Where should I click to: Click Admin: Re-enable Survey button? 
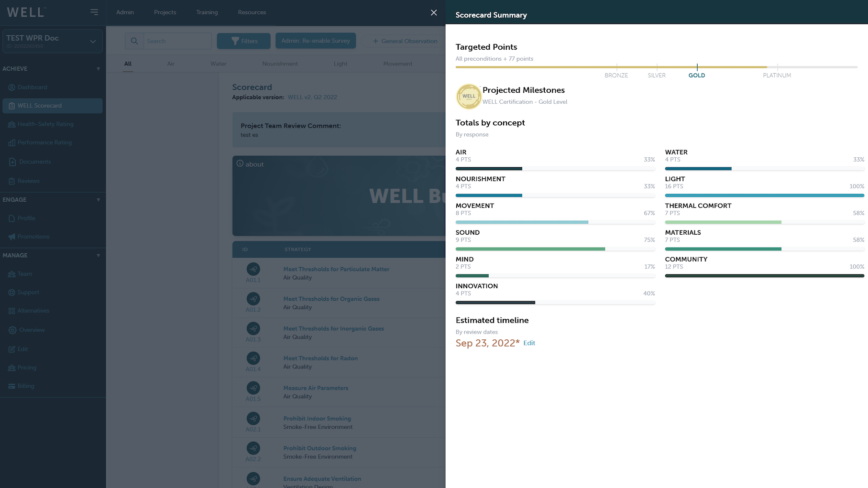click(x=316, y=41)
